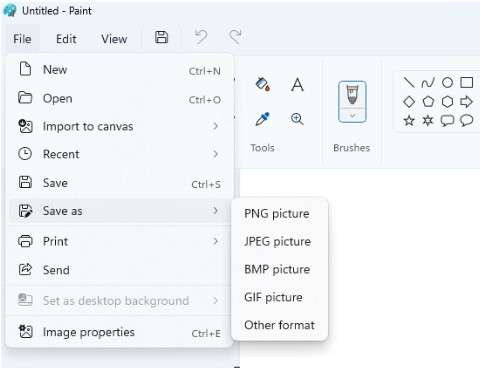Image resolution: width=486 pixels, height=372 pixels.
Task: Click the Save floppy disk icon in toolbar
Action: [162, 37]
